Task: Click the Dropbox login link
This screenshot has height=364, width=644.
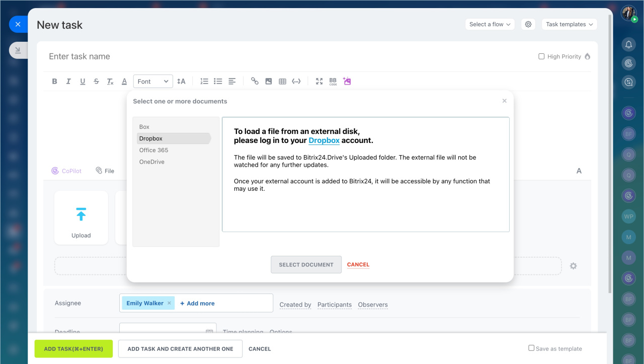Action: click(x=324, y=140)
